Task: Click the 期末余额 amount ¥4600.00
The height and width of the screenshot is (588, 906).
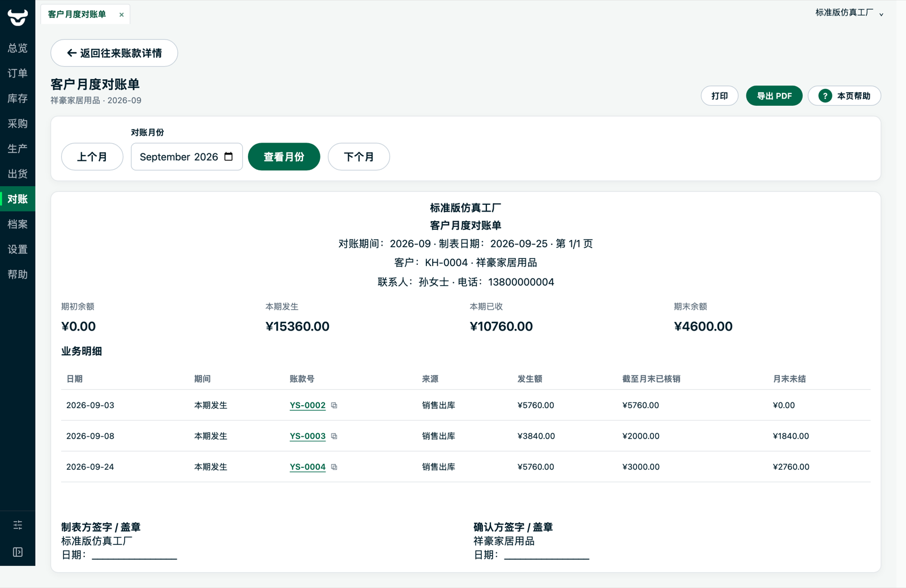Action: 703,327
